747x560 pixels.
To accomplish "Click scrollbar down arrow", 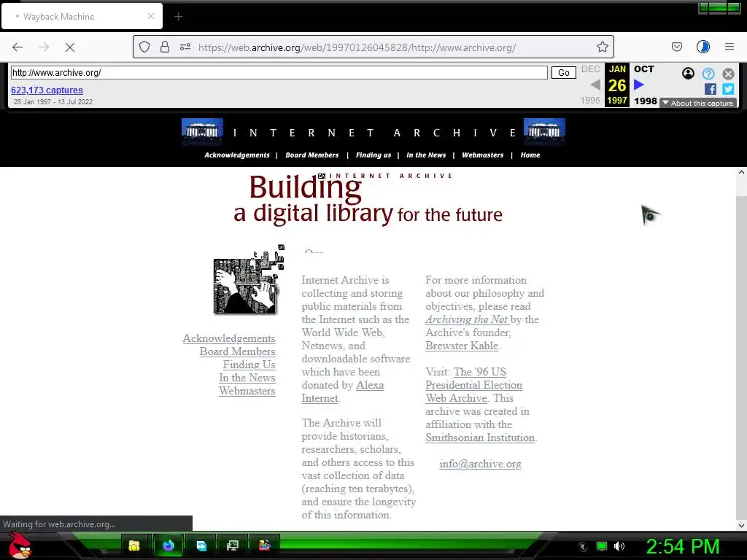I will tap(741, 526).
